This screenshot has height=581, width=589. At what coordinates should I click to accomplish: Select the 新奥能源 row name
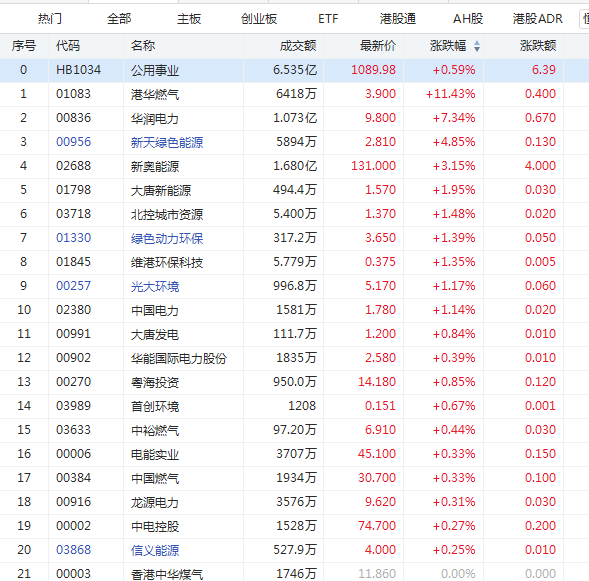(x=155, y=166)
